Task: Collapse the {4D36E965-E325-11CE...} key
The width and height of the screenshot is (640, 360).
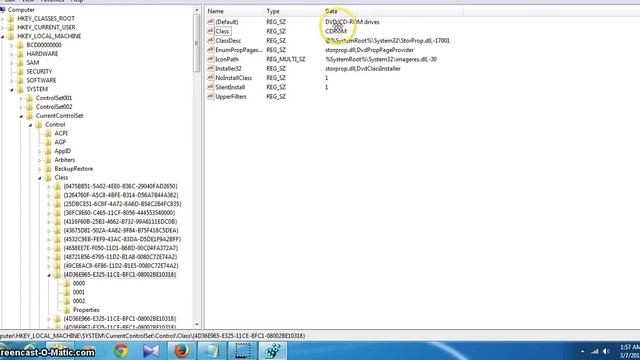Action: (49, 275)
